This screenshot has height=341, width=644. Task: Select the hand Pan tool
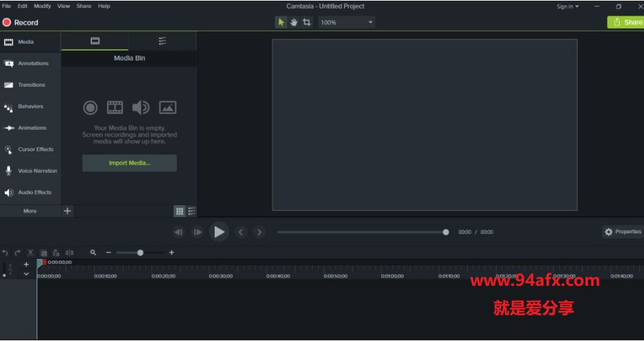click(293, 22)
